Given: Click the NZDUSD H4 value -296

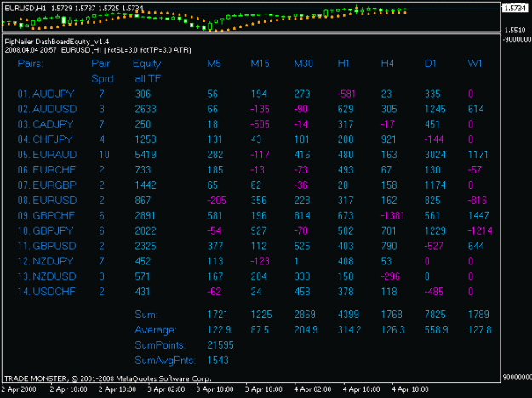Looking at the screenshot, I should (391, 276).
